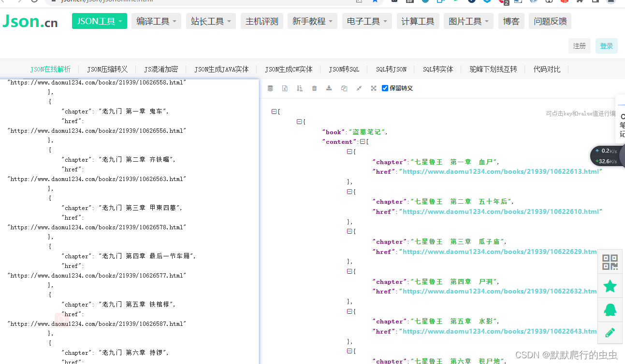Switch to the SQL转实体 tab
Viewport: 625px width, 364px height.
coord(438,69)
